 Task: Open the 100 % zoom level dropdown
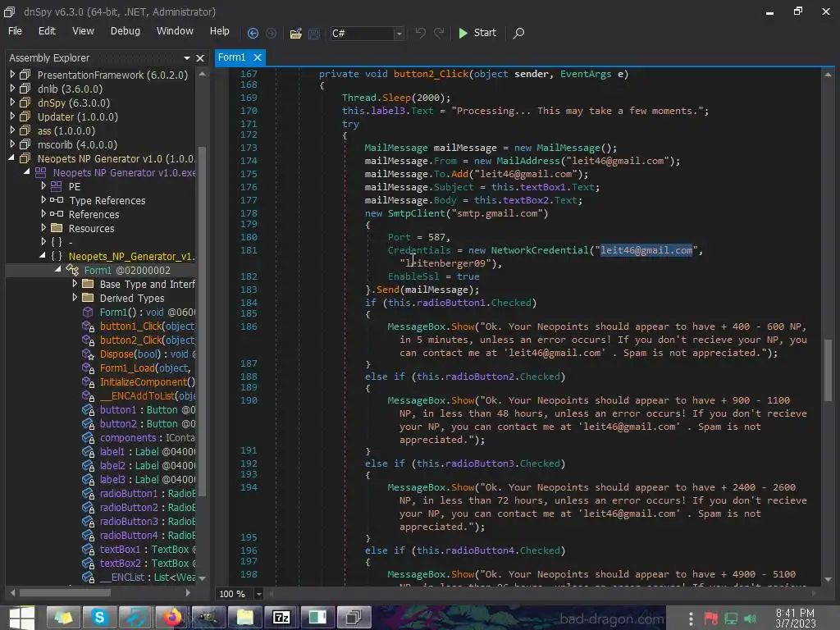coord(258,594)
